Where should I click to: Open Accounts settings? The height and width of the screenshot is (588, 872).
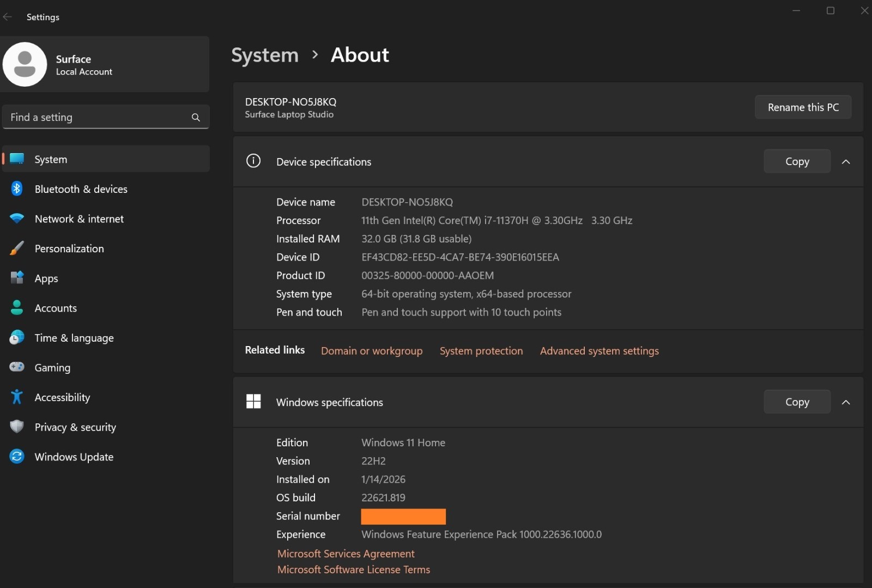(106, 308)
